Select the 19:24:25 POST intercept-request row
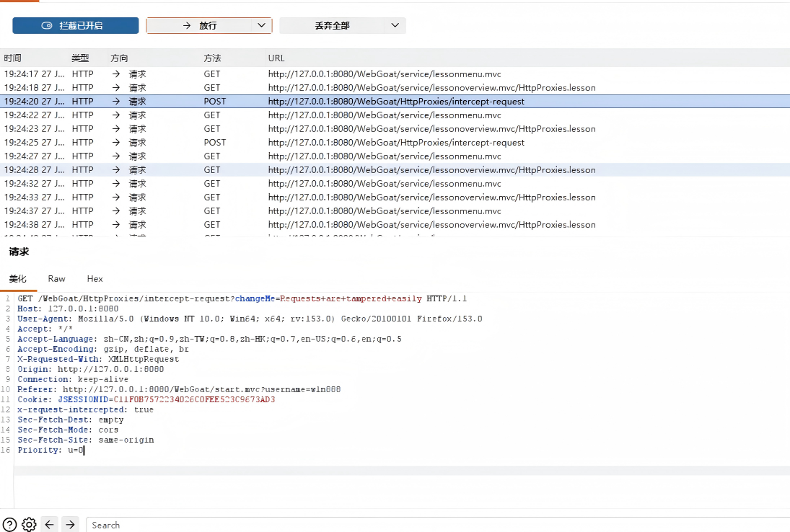 (395, 143)
